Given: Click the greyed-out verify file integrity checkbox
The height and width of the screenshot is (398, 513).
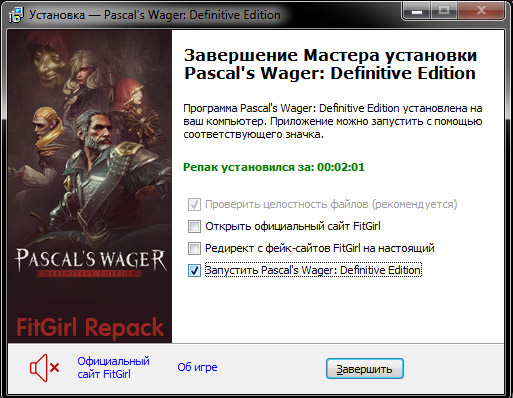Looking at the screenshot, I should [194, 204].
